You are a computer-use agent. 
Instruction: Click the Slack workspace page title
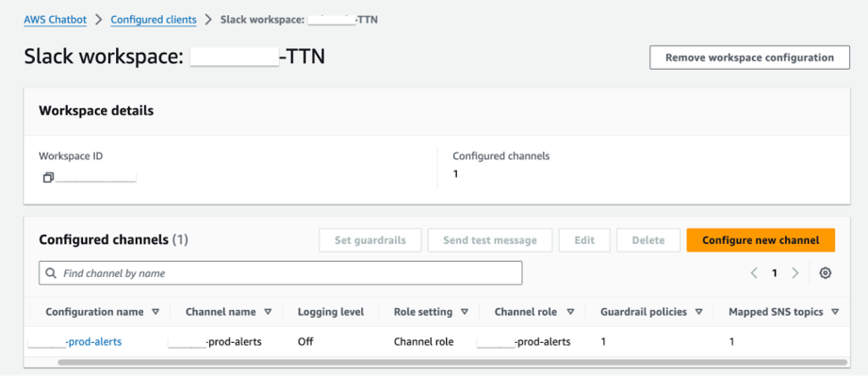(174, 57)
